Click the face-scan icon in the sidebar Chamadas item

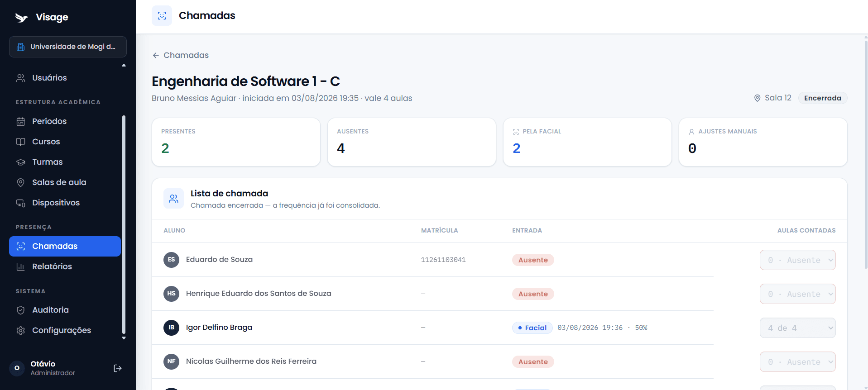click(x=21, y=246)
